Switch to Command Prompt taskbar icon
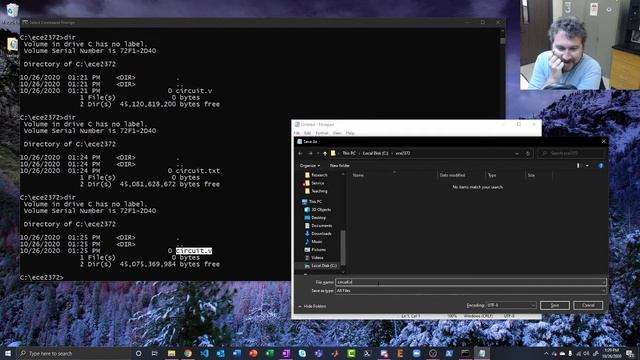Image resolution: width=640 pixels, height=360 pixels. click(x=465, y=353)
